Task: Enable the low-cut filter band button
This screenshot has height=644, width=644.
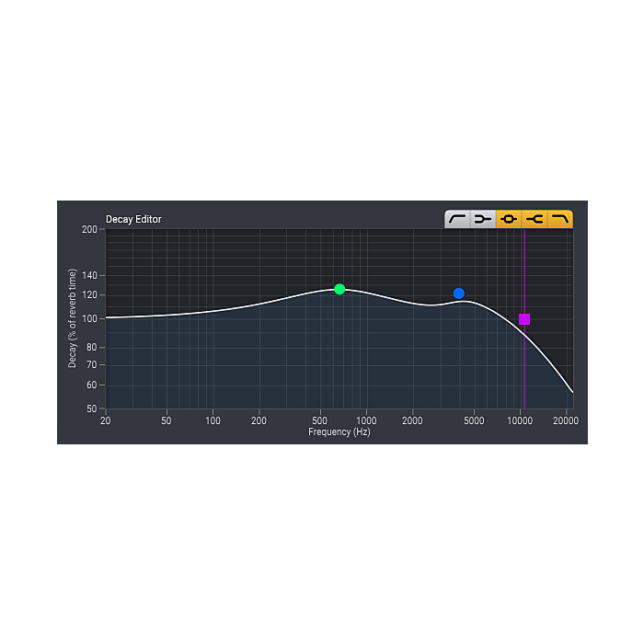Action: [x=457, y=219]
